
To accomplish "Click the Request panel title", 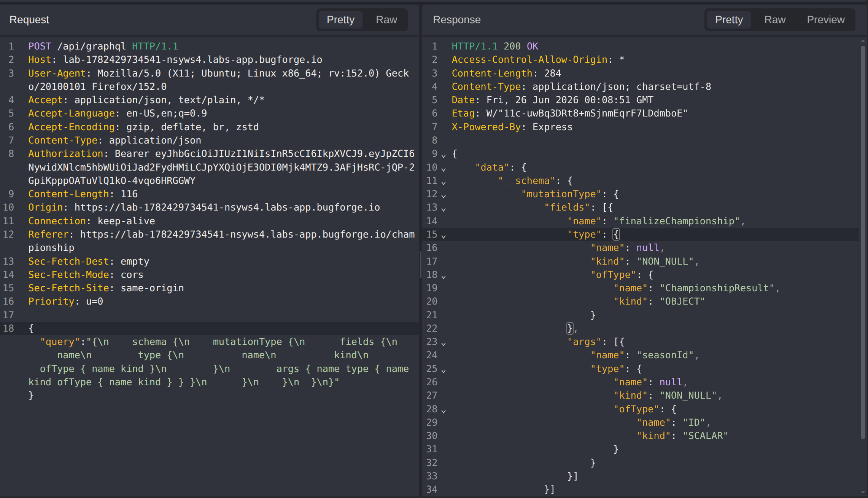I will coord(29,20).
